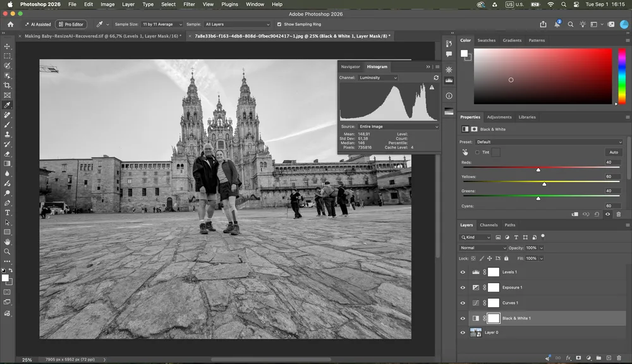Image resolution: width=632 pixels, height=364 pixels.
Task: Select the Pen tool
Action: [x=7, y=203]
